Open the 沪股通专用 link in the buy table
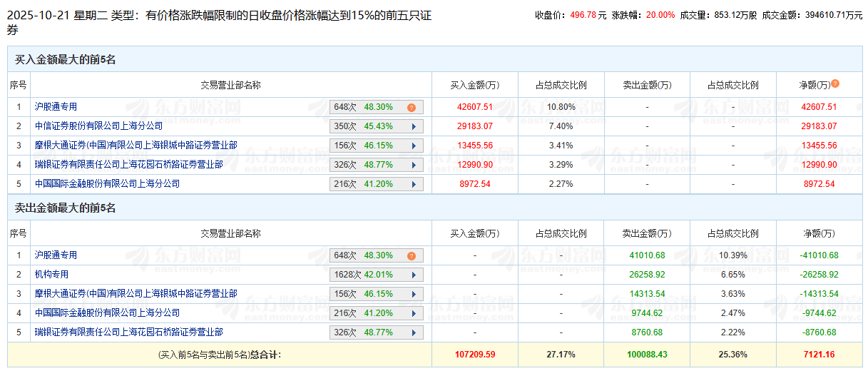This screenshot has height=371, width=868. (x=56, y=107)
